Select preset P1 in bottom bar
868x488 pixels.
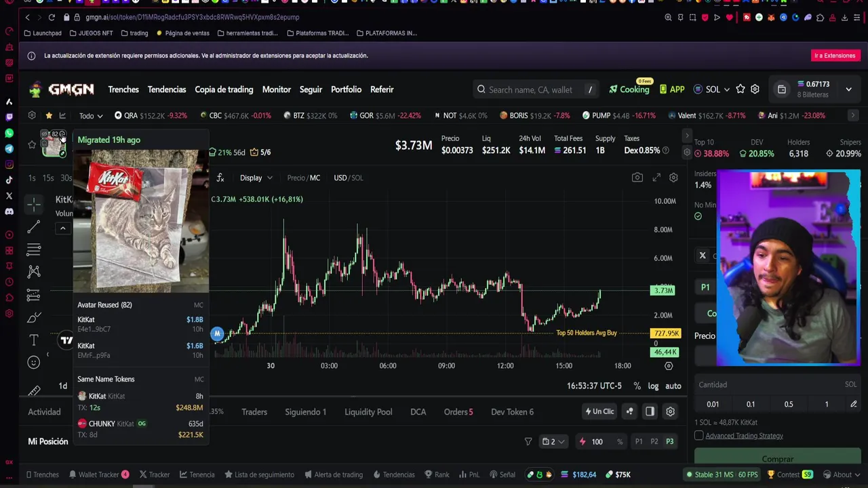pos(639,442)
